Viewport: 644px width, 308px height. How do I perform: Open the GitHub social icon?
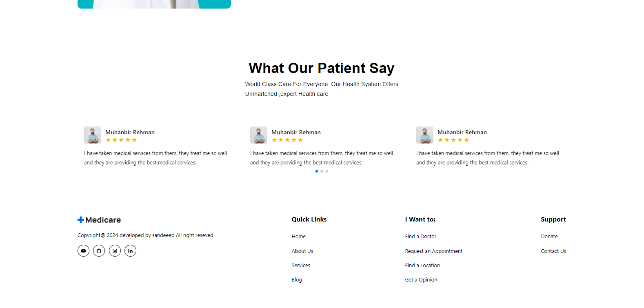[99, 251]
